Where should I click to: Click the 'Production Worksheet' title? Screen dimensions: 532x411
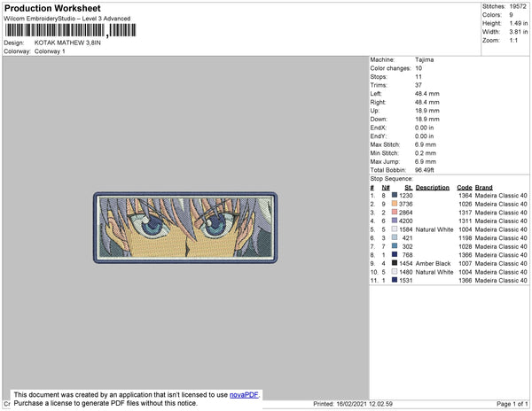point(52,9)
